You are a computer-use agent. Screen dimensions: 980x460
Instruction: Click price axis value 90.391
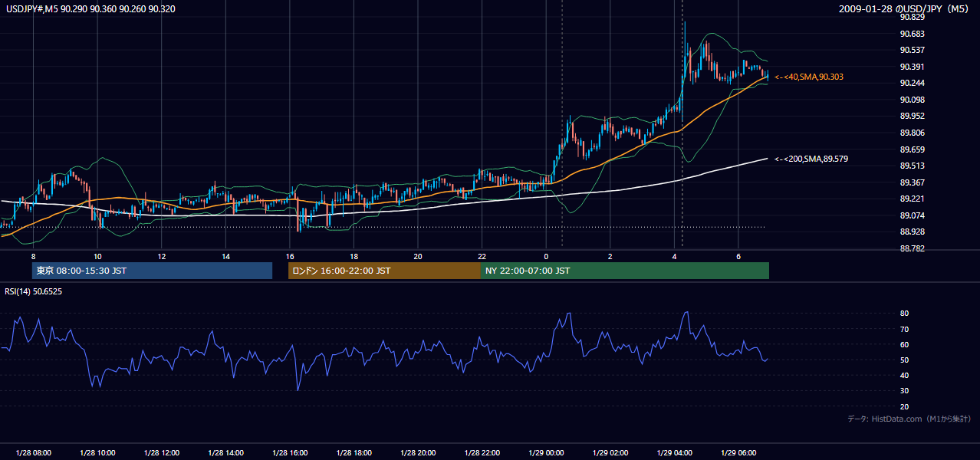pos(913,67)
